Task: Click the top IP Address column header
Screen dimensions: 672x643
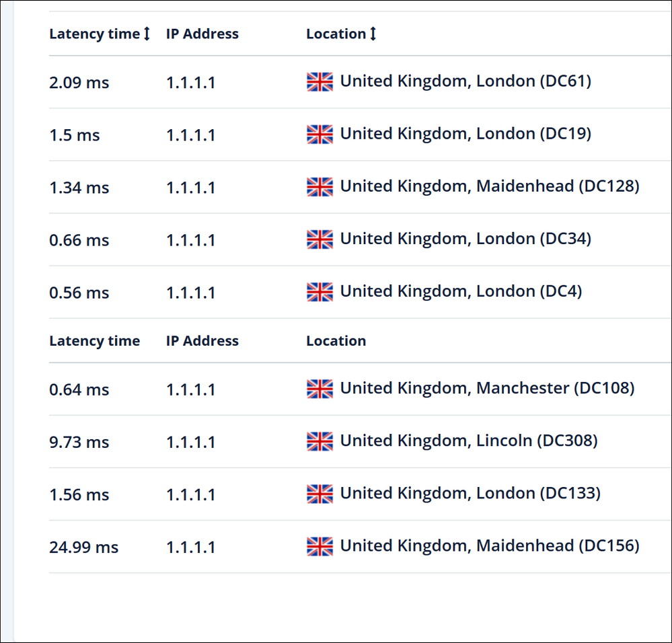Action: pyautogui.click(x=202, y=34)
